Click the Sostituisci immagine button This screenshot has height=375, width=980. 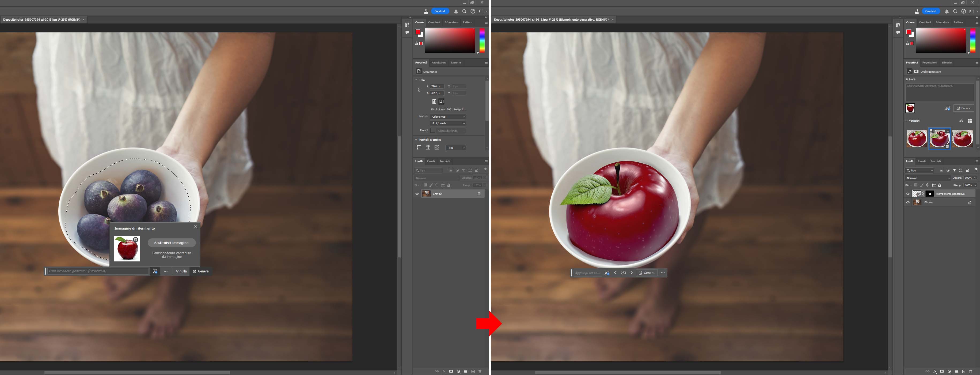[171, 243]
